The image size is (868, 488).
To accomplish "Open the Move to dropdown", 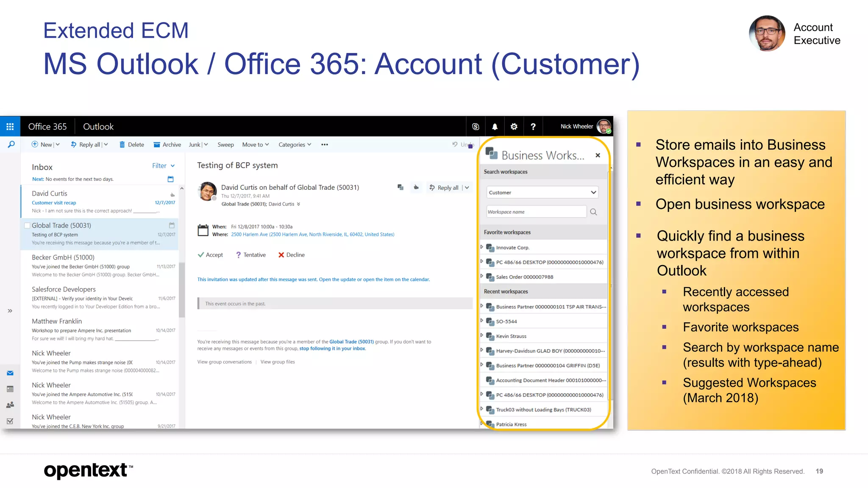I will (267, 144).
